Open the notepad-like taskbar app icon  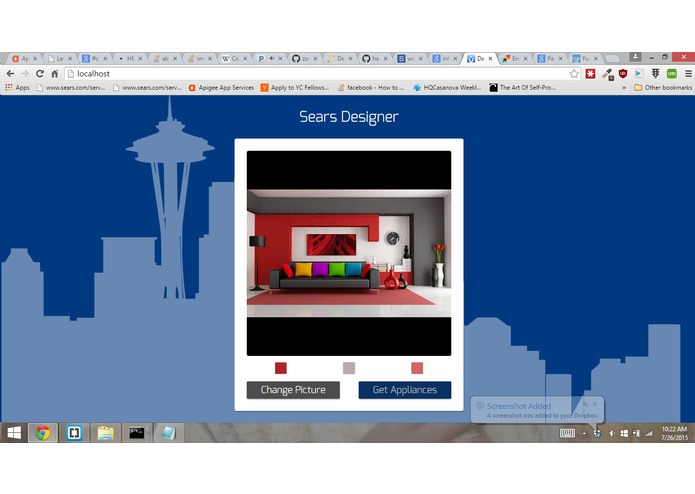pyautogui.click(x=168, y=433)
